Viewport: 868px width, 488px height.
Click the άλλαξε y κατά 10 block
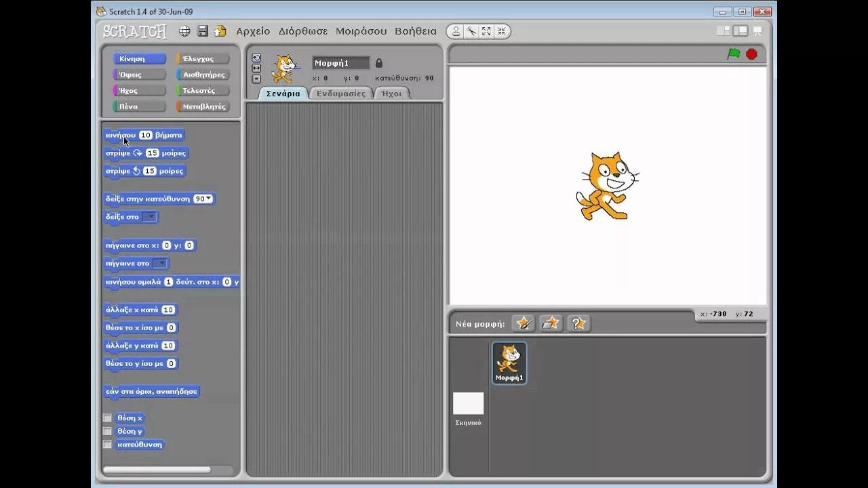tap(141, 346)
